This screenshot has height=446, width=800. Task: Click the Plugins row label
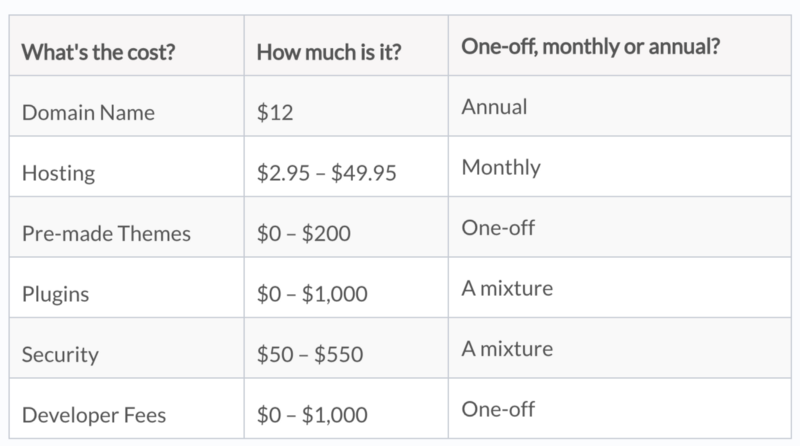tap(53, 294)
